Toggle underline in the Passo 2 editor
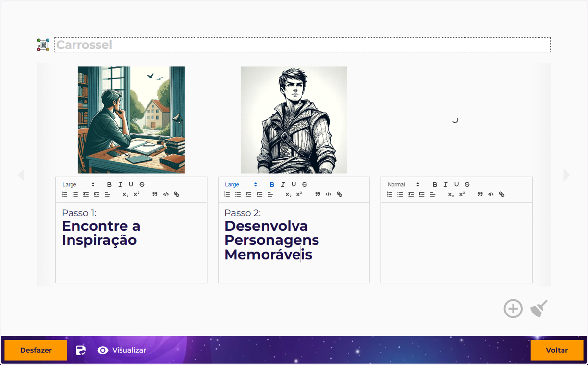 [x=294, y=185]
